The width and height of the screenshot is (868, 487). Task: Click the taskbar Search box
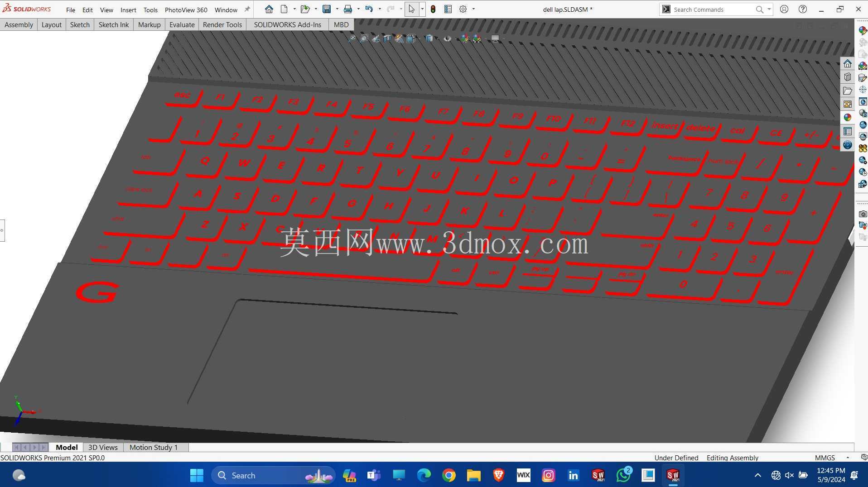(x=273, y=475)
